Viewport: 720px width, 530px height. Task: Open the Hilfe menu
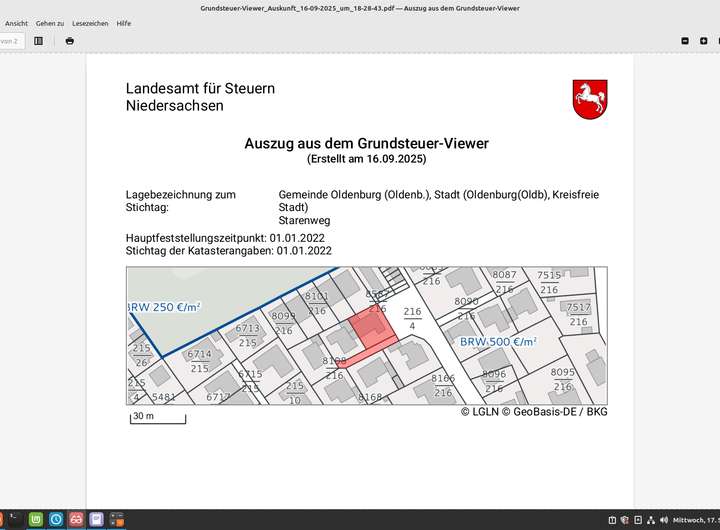pyautogui.click(x=124, y=23)
